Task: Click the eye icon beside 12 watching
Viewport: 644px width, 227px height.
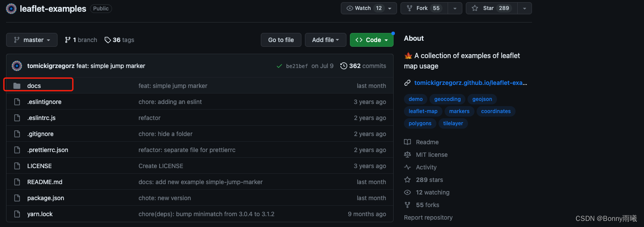Action: (407, 192)
